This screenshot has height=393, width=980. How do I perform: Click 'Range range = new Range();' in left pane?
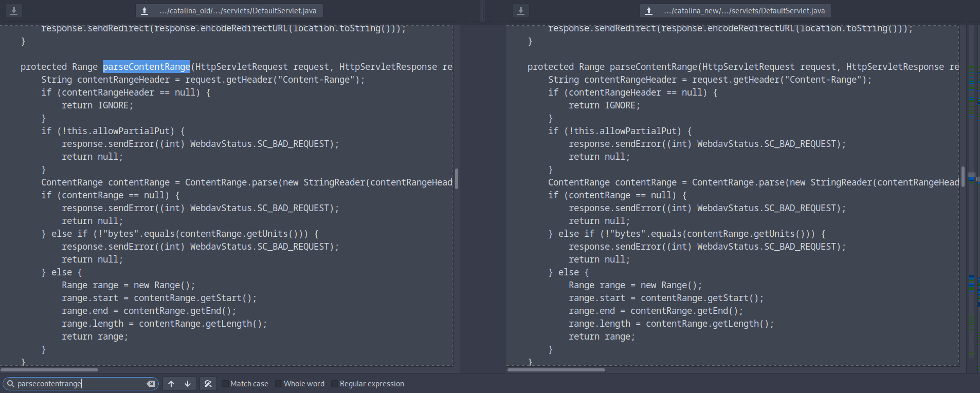(129, 285)
